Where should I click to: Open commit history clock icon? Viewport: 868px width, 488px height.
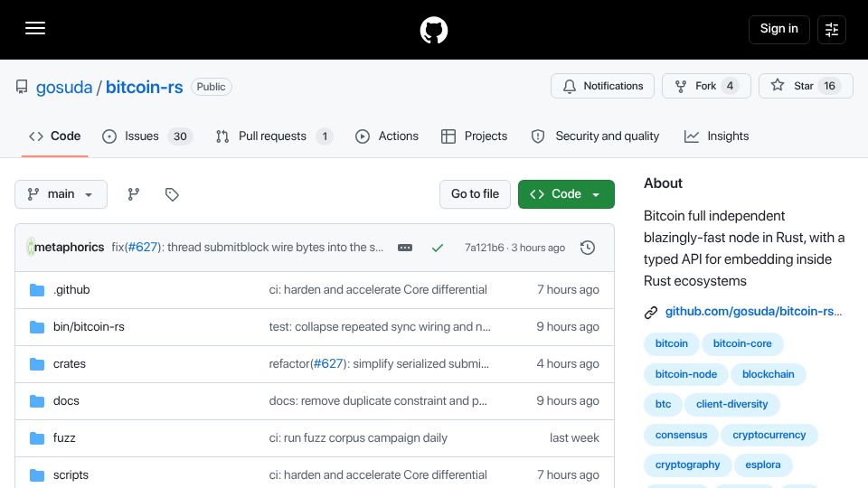[588, 248]
